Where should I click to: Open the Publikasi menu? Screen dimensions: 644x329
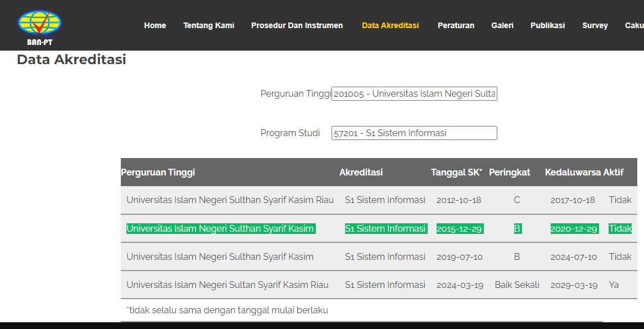point(547,25)
